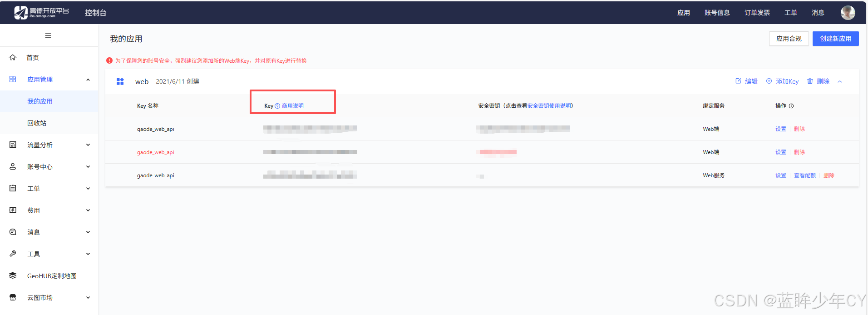This screenshot has height=315, width=868.
Task: Open 工单 in the top navigation
Action: coord(790,13)
